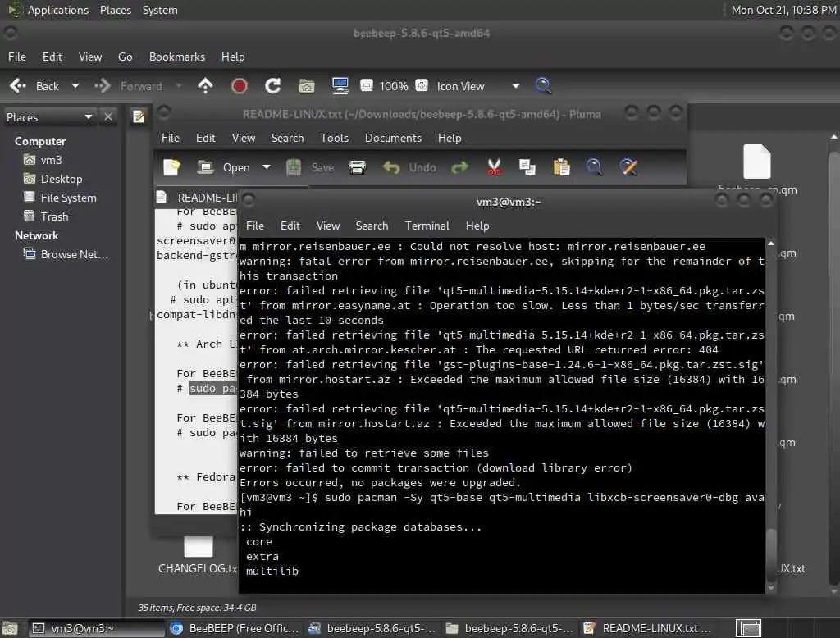This screenshot has width=840, height=638.
Task: Open home folder icon in toolbar
Action: pos(307,86)
